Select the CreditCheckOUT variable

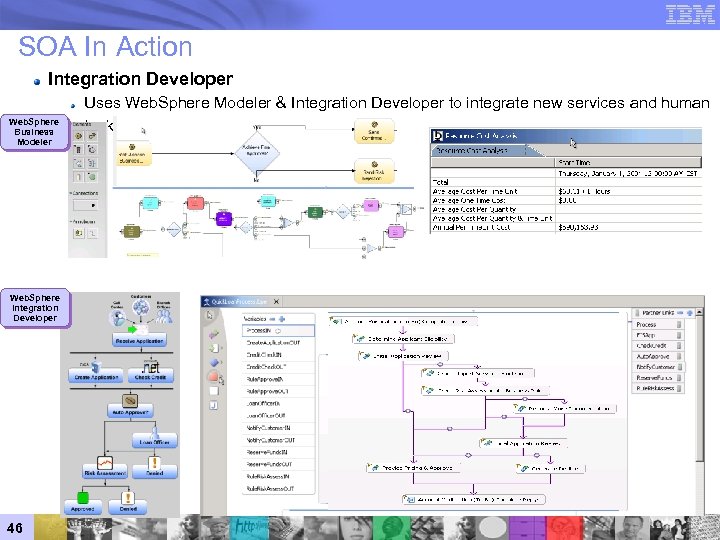pyautogui.click(x=278, y=367)
